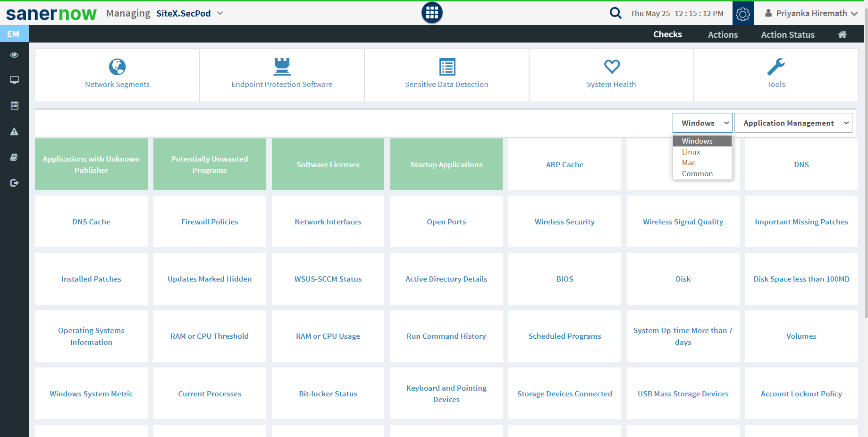Click the eye icon in left sidebar

point(14,55)
